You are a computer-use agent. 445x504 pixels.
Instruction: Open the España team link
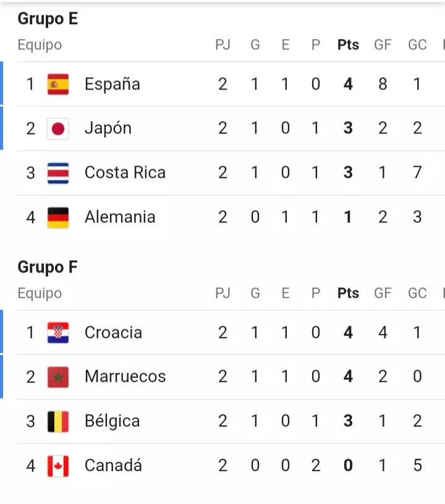pos(112,84)
